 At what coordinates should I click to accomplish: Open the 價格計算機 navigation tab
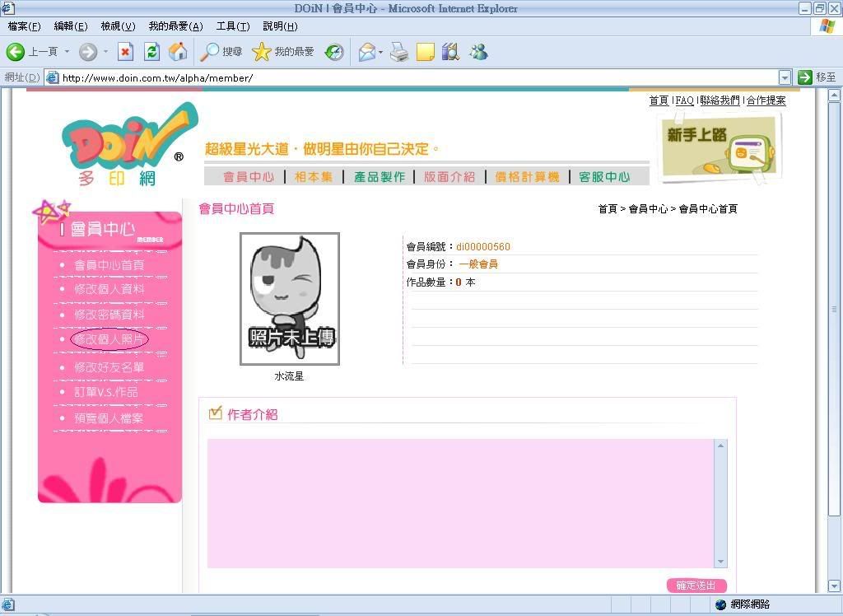coord(527,177)
